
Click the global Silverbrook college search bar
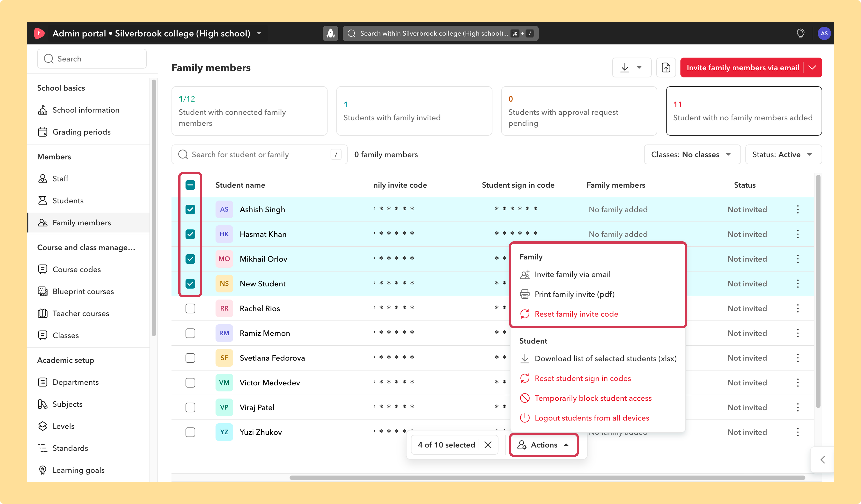click(440, 33)
